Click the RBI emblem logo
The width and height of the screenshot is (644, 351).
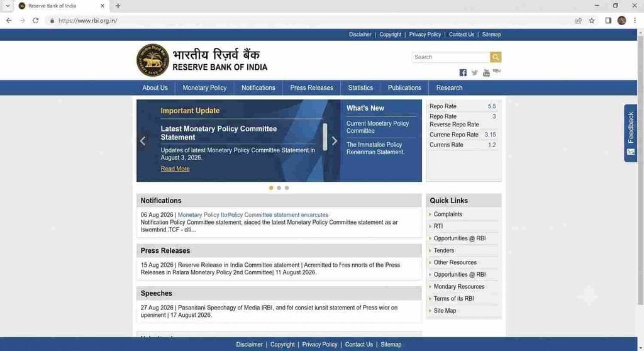pos(152,60)
